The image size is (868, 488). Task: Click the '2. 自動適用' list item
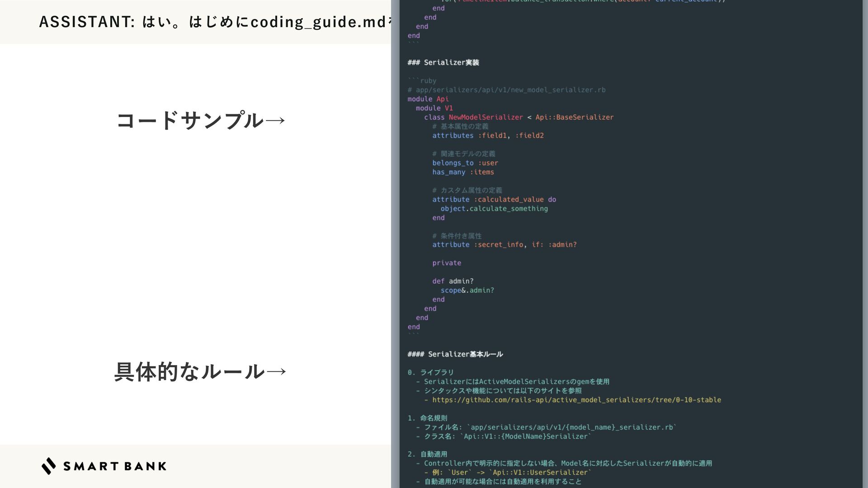[427, 454]
